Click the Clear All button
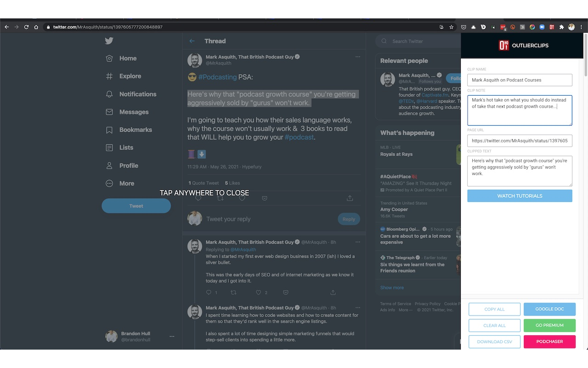588x368 pixels. point(494,325)
